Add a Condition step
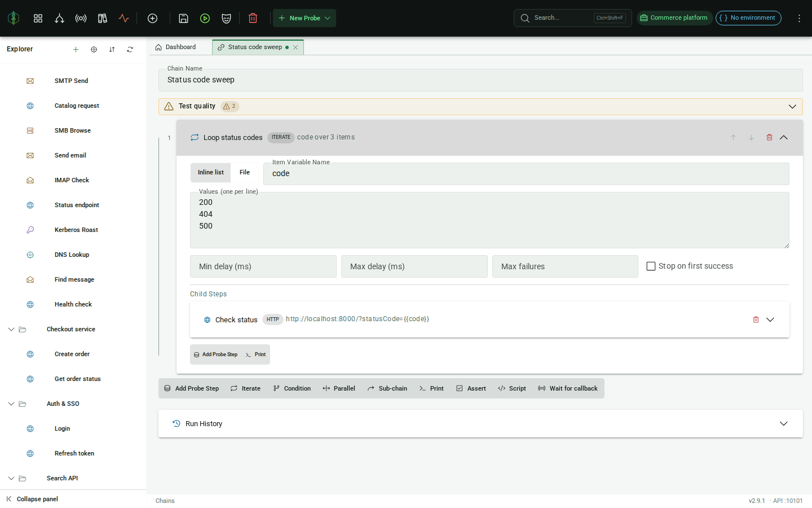The height and width of the screenshot is (508, 812). coord(292,388)
